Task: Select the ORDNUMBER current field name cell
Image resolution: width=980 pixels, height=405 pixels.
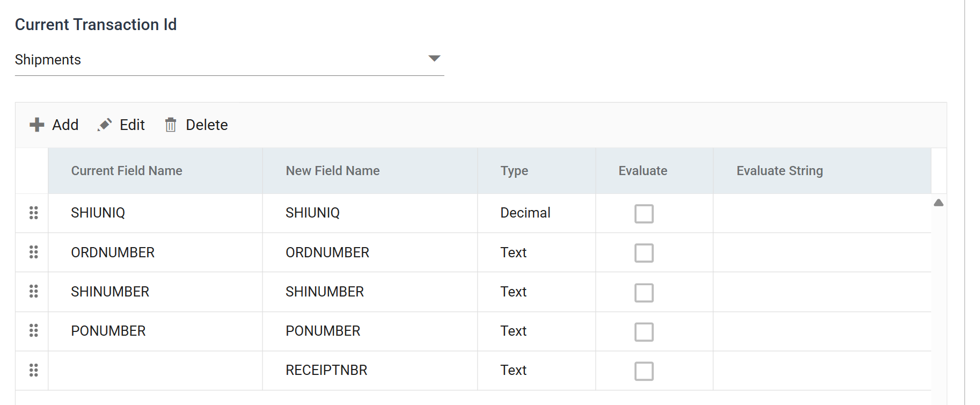Action: pos(156,252)
